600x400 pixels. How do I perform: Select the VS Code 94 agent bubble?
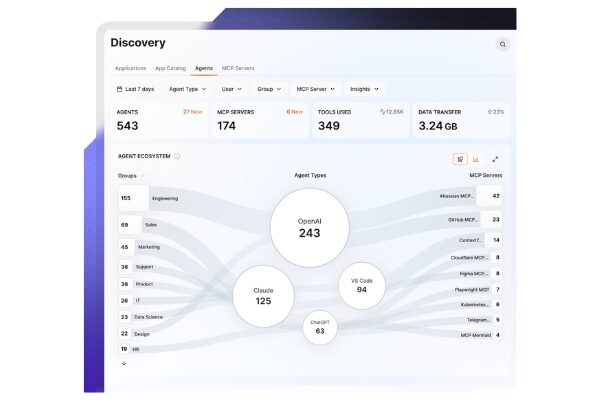click(x=362, y=286)
